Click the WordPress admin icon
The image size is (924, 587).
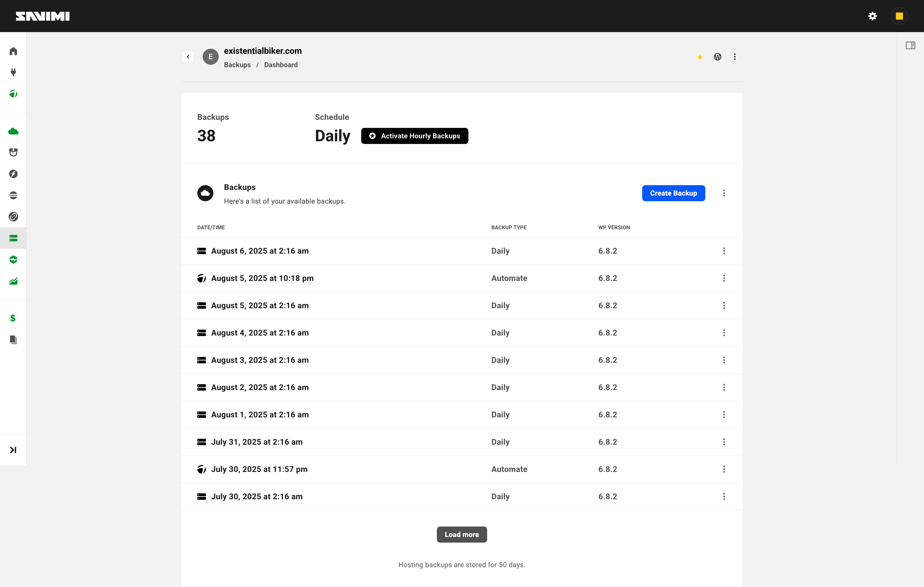tap(717, 57)
